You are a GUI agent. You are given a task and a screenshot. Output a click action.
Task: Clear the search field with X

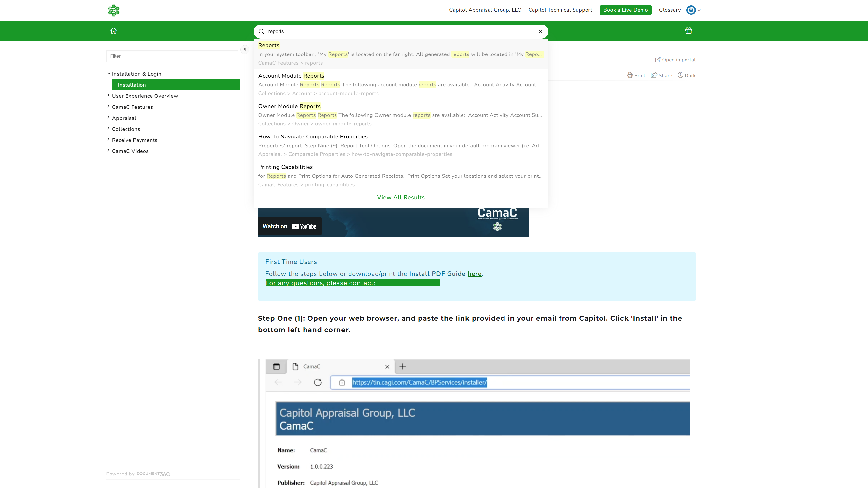pos(540,31)
